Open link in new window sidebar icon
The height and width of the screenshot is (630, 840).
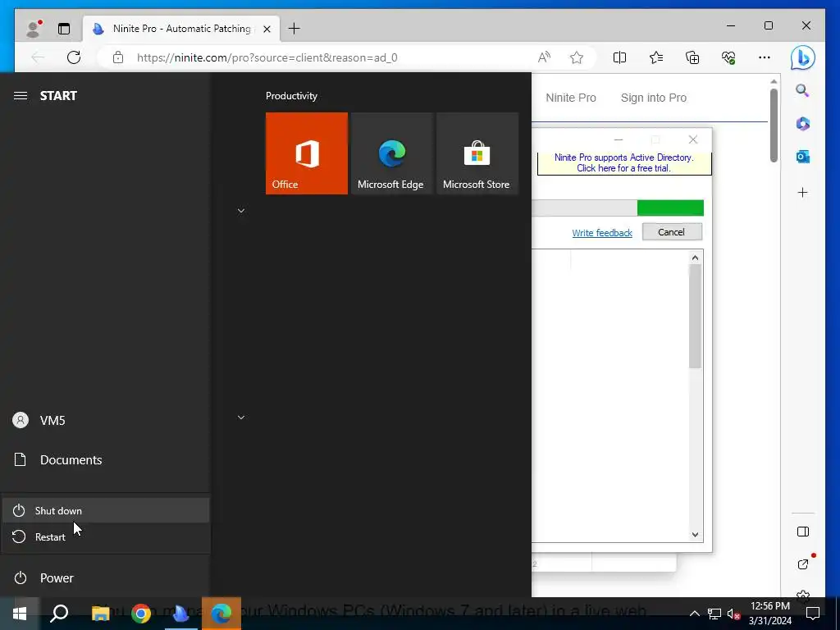click(802, 564)
